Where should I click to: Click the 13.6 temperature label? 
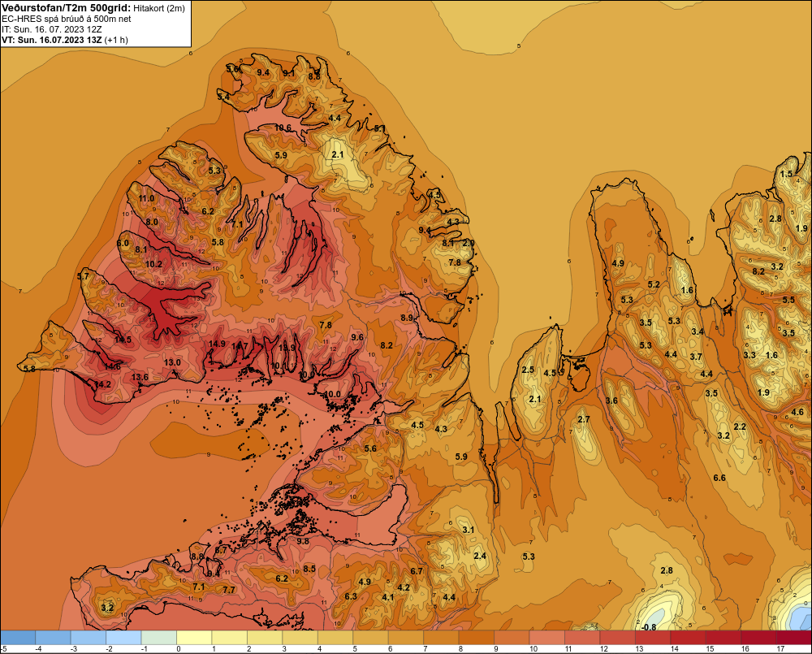140,377
